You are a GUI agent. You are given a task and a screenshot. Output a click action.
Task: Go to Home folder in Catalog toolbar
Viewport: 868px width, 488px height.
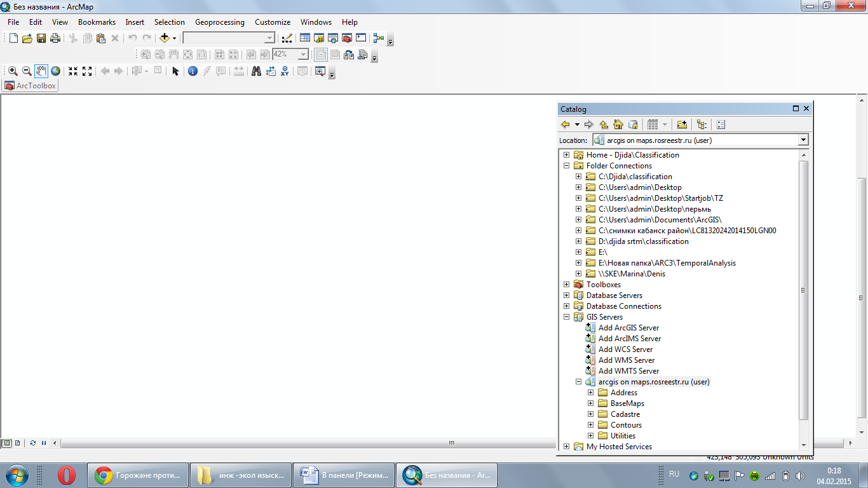pyautogui.click(x=618, y=125)
